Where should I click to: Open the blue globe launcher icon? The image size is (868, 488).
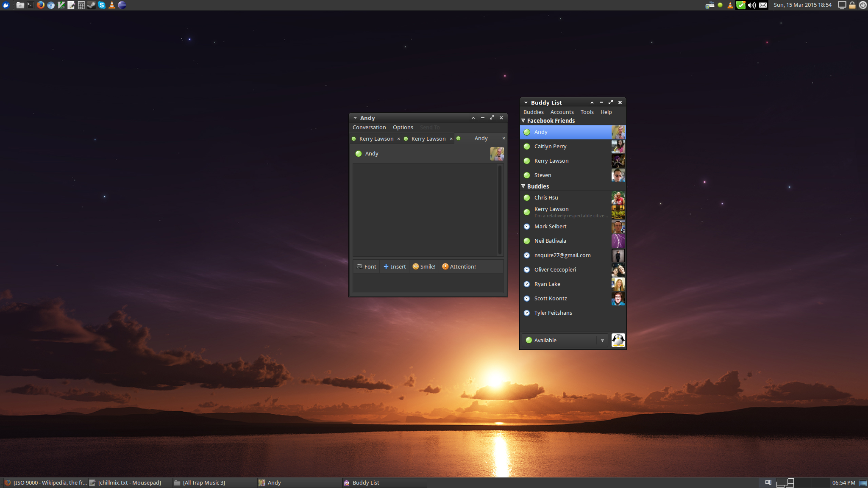122,5
